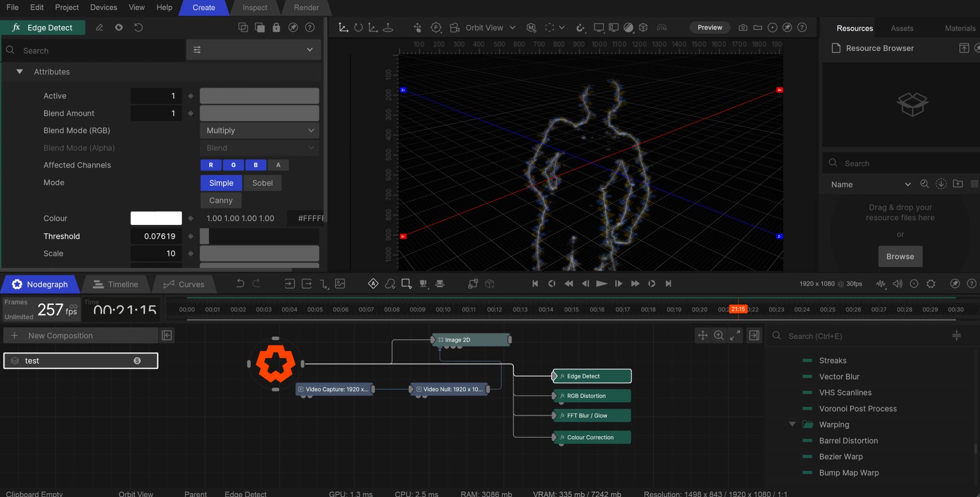Screen dimensions: 980x497
Task: Toggle the R affected channel
Action: tap(211, 165)
